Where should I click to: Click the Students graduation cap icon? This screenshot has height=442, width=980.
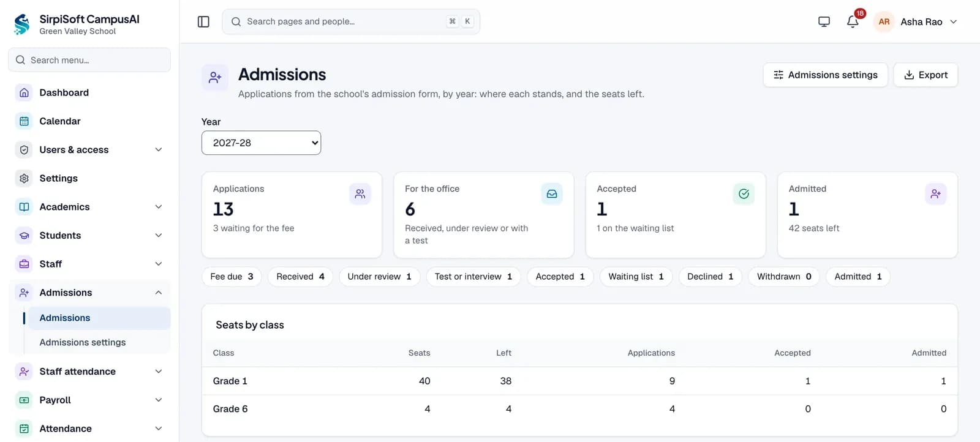(24, 235)
